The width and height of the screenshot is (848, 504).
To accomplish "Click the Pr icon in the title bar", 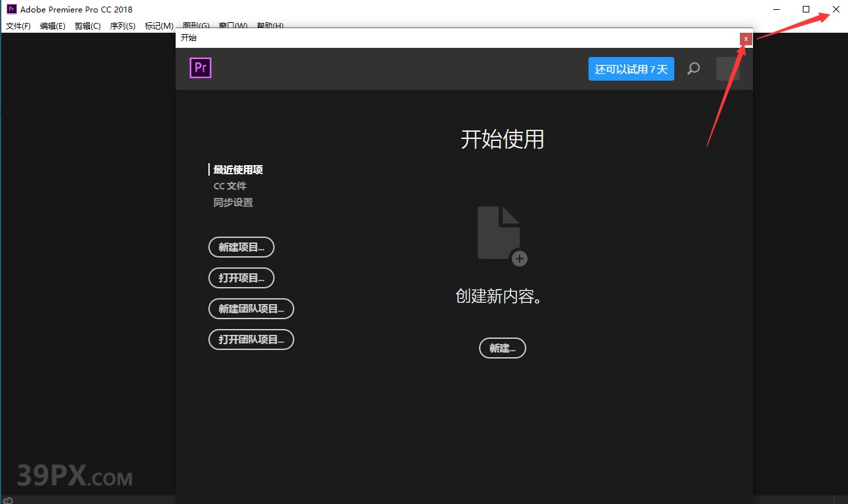I will [x=10, y=9].
